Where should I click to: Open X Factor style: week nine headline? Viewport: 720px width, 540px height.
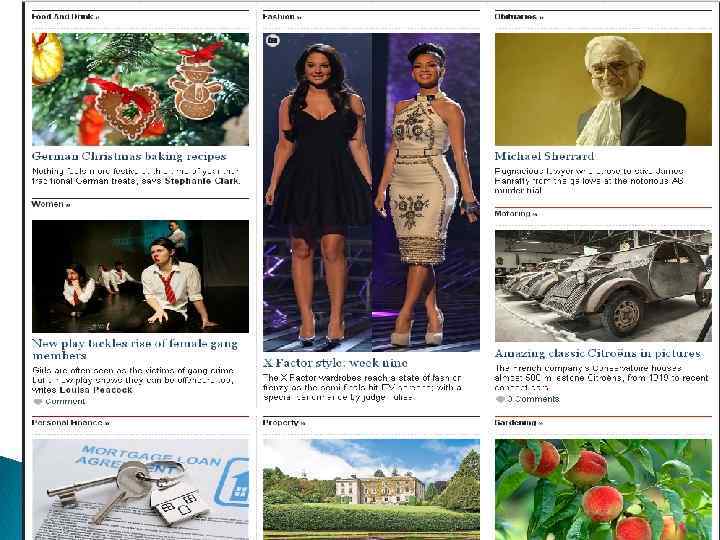(335, 363)
